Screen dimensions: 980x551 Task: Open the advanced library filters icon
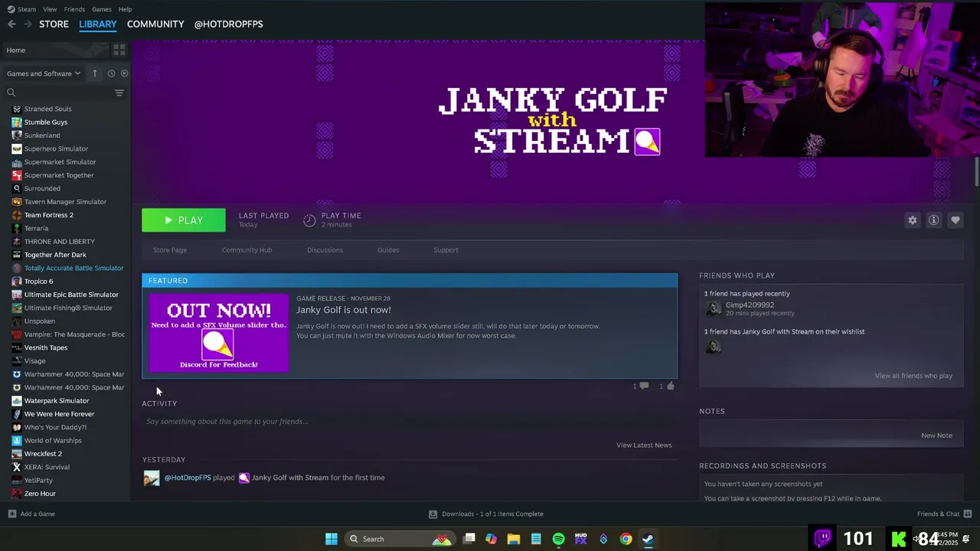(119, 93)
